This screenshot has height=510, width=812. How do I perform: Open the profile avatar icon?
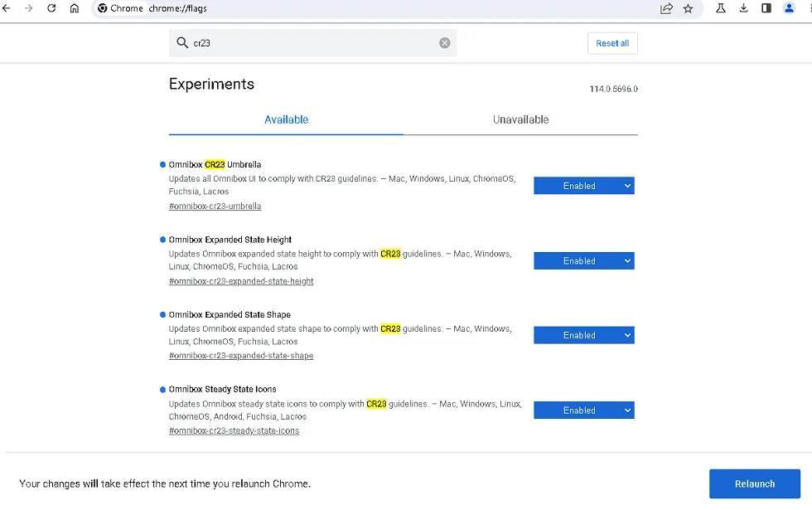point(789,8)
